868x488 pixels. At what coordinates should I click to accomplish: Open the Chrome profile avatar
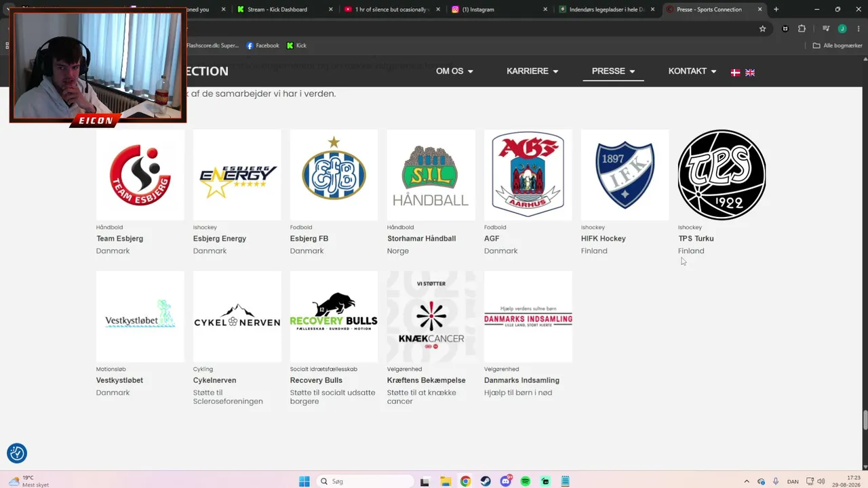842,28
